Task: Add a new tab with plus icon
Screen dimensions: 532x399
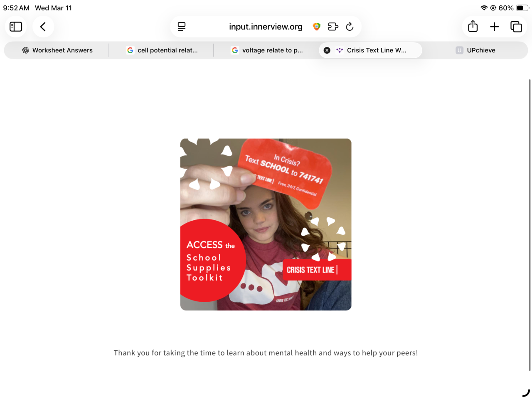Action: click(x=495, y=27)
